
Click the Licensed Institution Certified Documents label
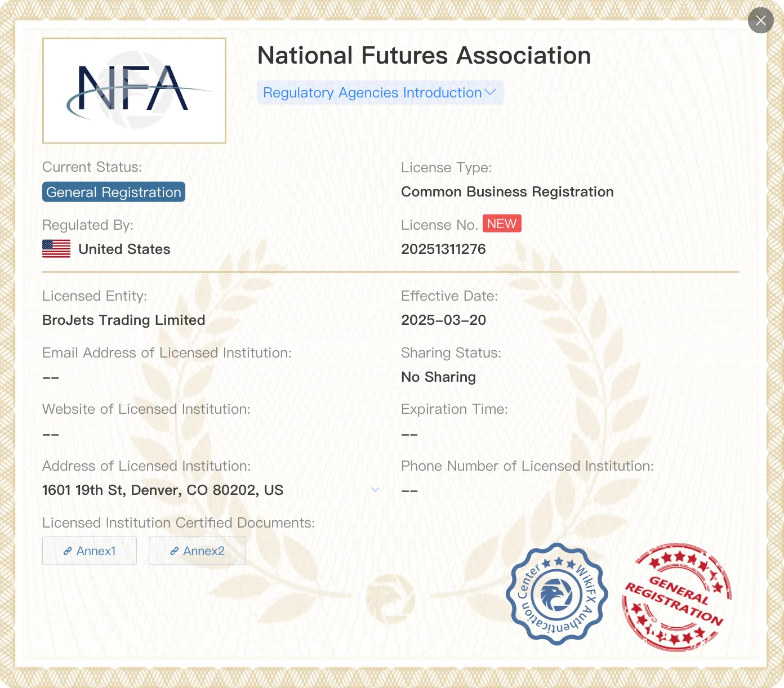(x=179, y=522)
